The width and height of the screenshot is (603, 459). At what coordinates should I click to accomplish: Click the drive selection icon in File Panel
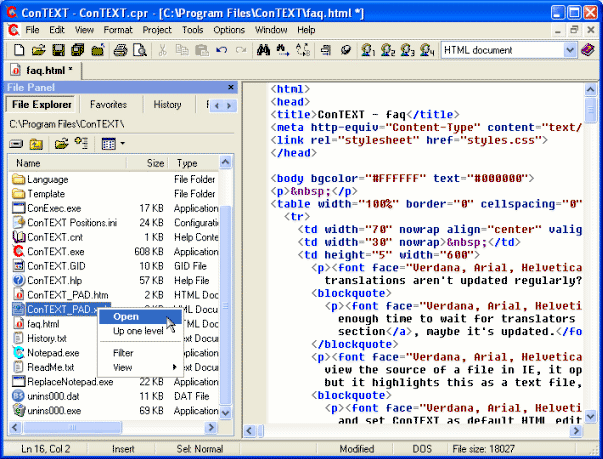16,144
